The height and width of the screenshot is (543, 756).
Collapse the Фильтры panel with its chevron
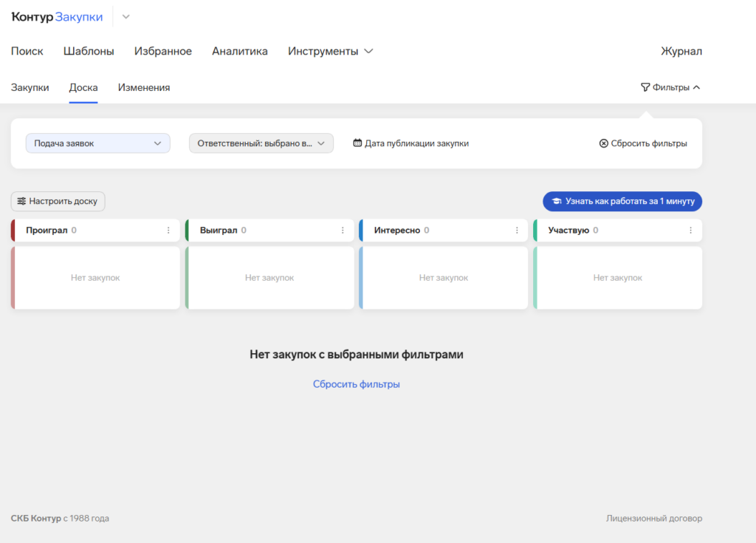(x=695, y=86)
